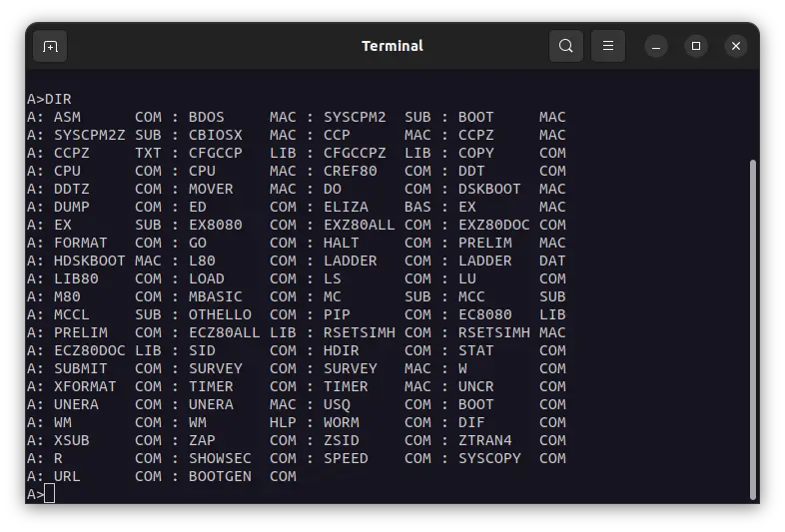
Task: Select the LIB80 filename
Action: click(x=76, y=278)
